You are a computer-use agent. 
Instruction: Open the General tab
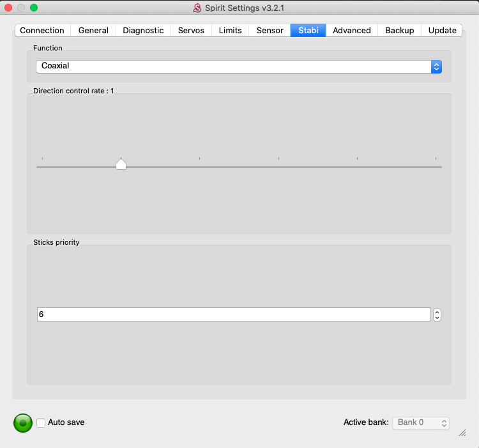93,30
